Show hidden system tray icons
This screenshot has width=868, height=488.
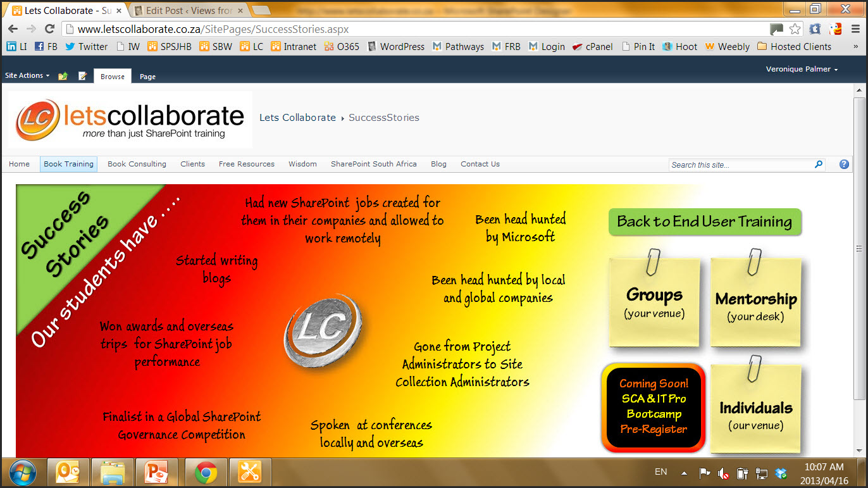(684, 473)
